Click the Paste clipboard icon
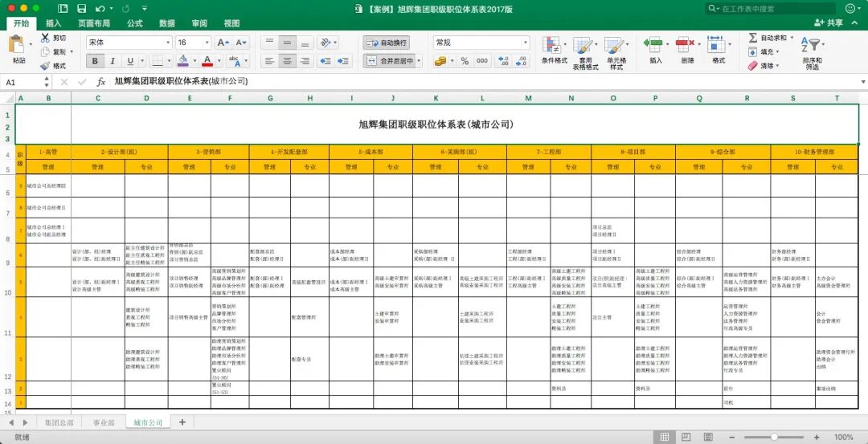 tap(17, 45)
